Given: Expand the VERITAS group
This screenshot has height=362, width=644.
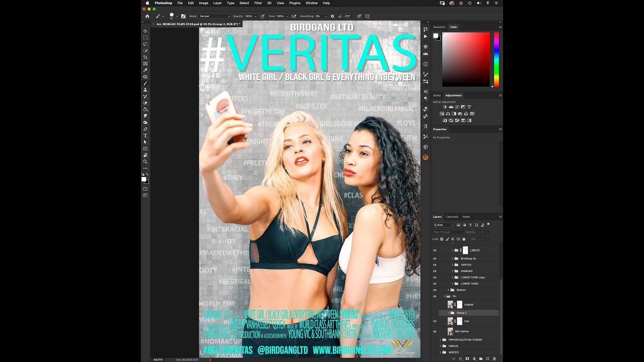Looking at the screenshot, I should [452, 264].
